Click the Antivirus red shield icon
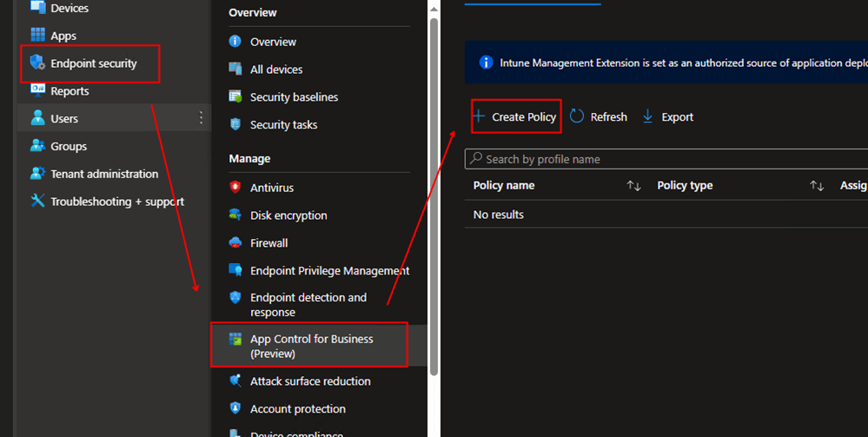 coord(235,187)
